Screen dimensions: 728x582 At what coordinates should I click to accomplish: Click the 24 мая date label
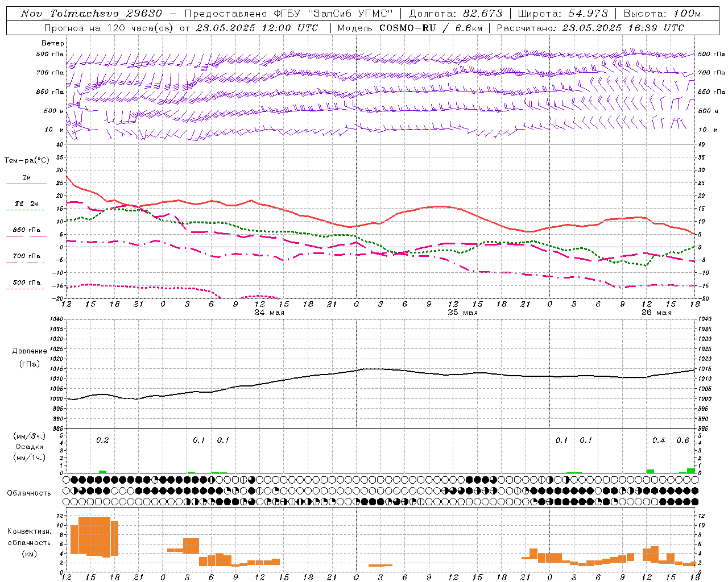pos(269,313)
